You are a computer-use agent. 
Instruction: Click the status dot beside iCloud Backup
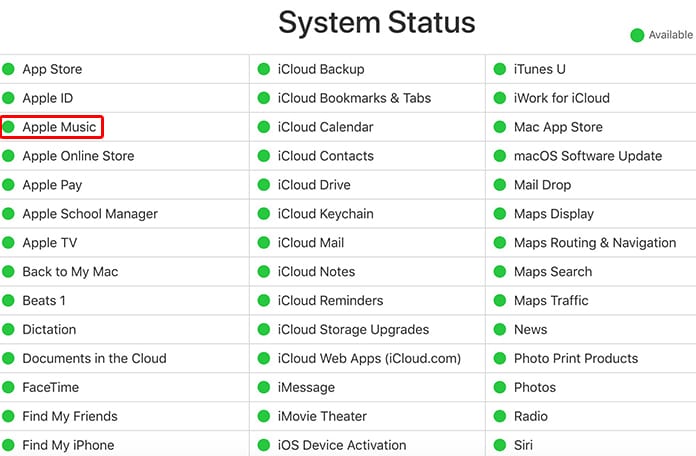pyautogui.click(x=264, y=69)
